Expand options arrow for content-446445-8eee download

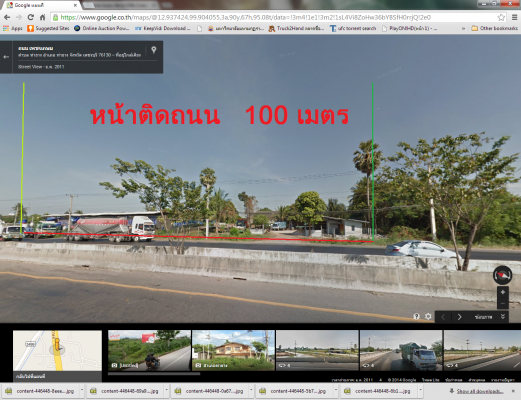(82, 390)
